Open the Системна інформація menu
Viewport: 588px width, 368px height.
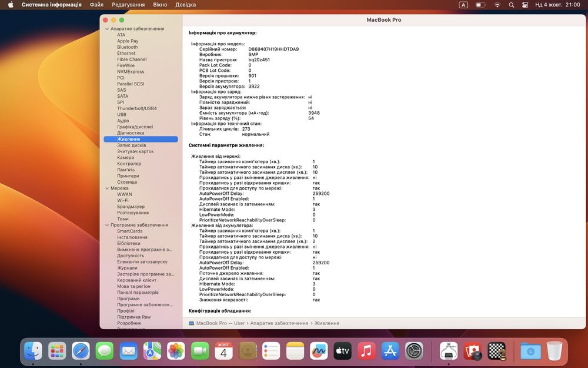point(51,5)
